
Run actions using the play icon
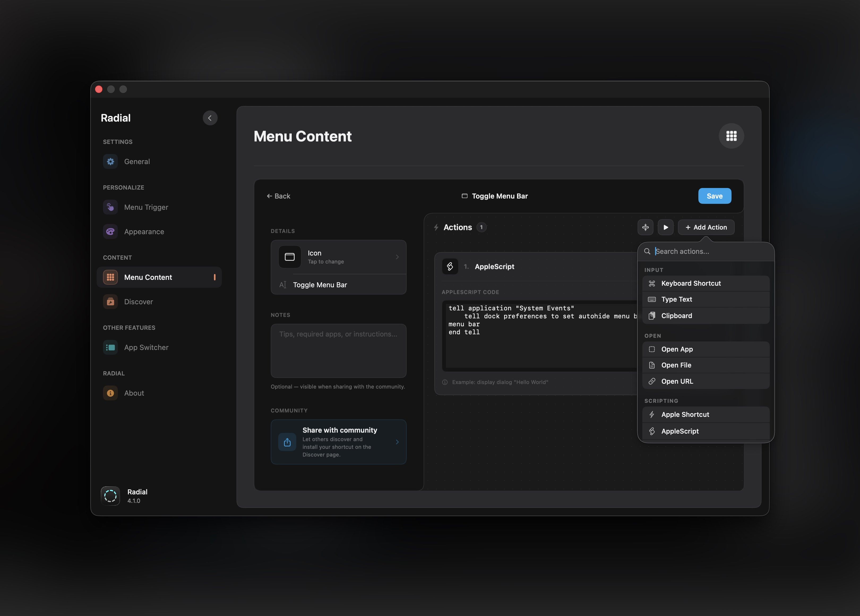pos(666,227)
